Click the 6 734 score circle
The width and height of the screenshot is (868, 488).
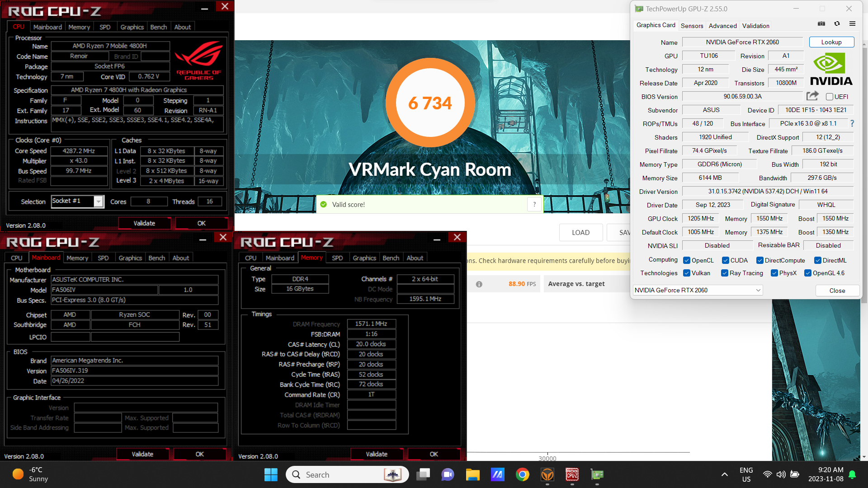(x=430, y=103)
